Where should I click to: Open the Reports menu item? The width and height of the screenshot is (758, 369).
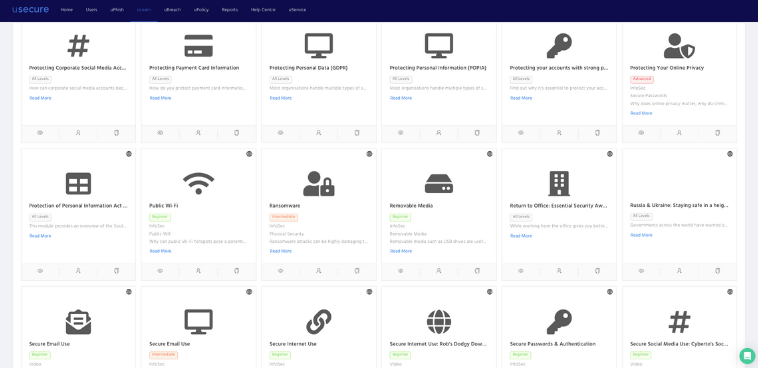click(x=230, y=10)
